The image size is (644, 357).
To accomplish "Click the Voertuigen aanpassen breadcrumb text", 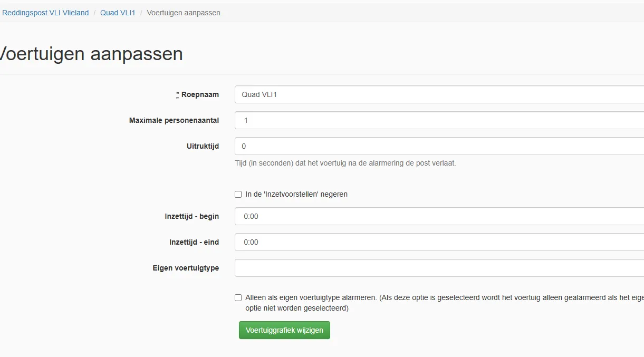I will pyautogui.click(x=184, y=13).
